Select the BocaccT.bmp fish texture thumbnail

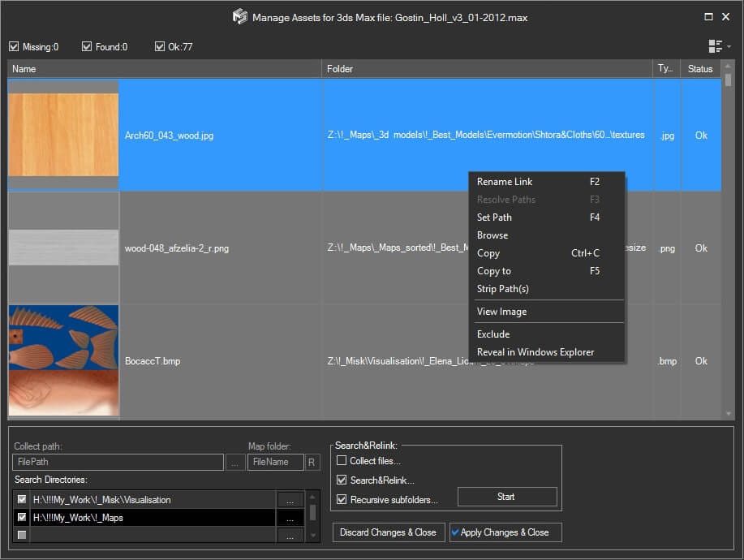tap(63, 360)
